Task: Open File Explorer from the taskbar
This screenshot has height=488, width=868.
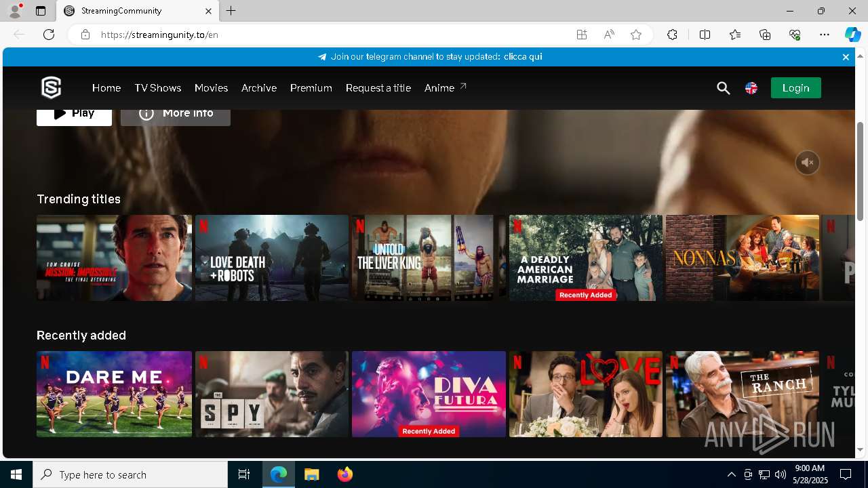Action: coord(311,474)
